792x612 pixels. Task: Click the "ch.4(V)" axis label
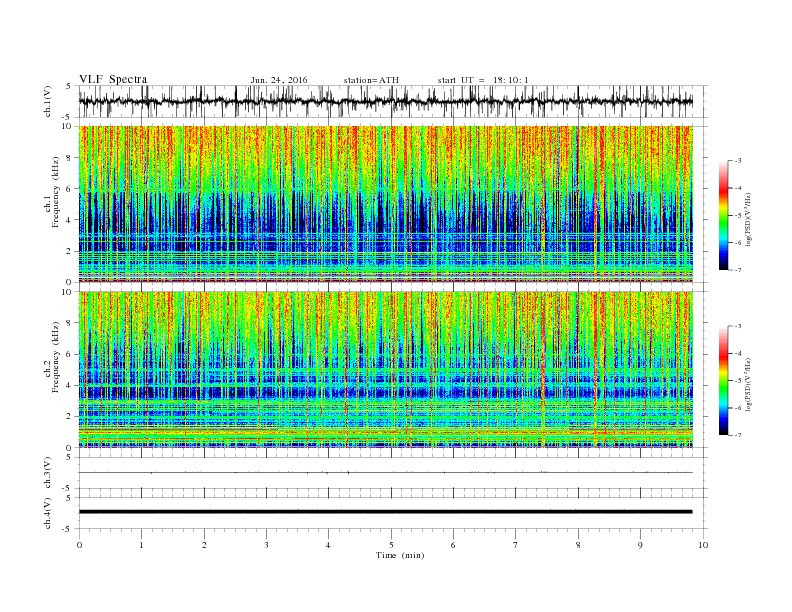pyautogui.click(x=47, y=513)
